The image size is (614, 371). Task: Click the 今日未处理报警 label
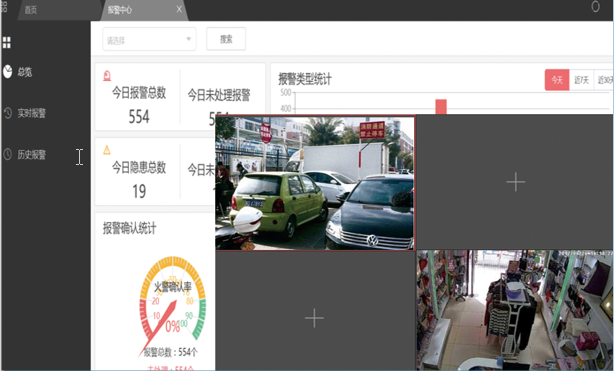pyautogui.click(x=219, y=95)
